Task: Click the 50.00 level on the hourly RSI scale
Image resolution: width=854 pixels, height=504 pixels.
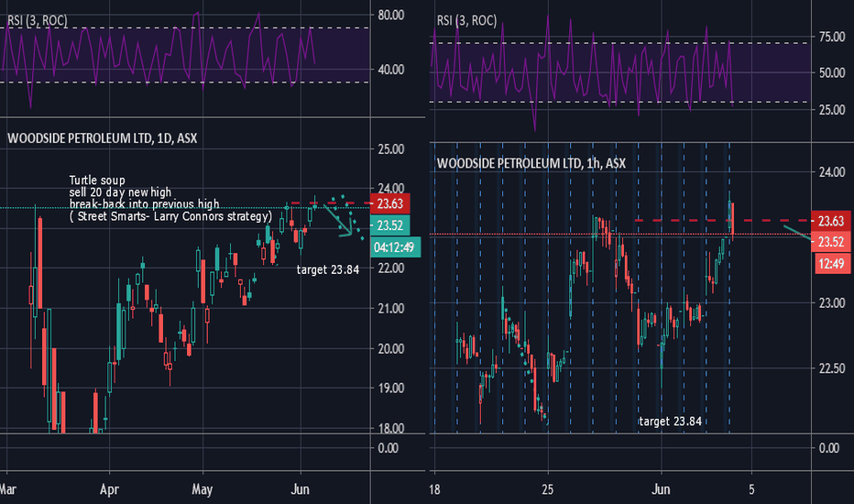Action: [832, 73]
